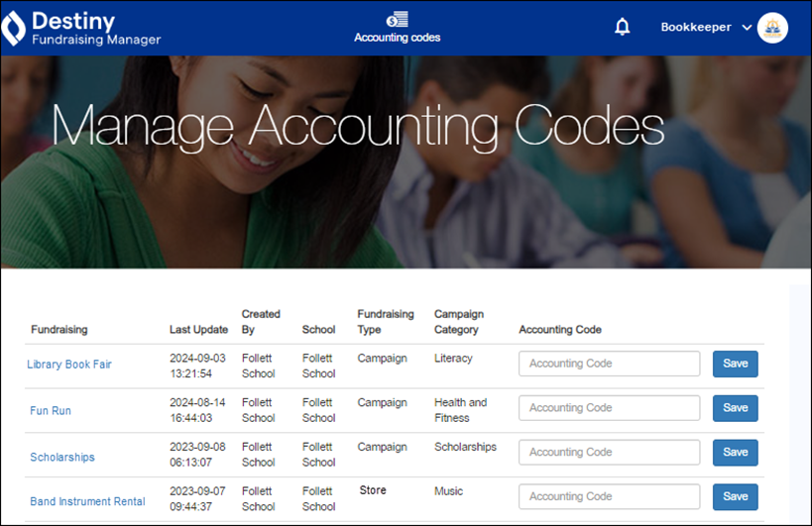The width and height of the screenshot is (812, 526).
Task: Click the Destiny Fundraising Manager logo
Action: point(81,28)
